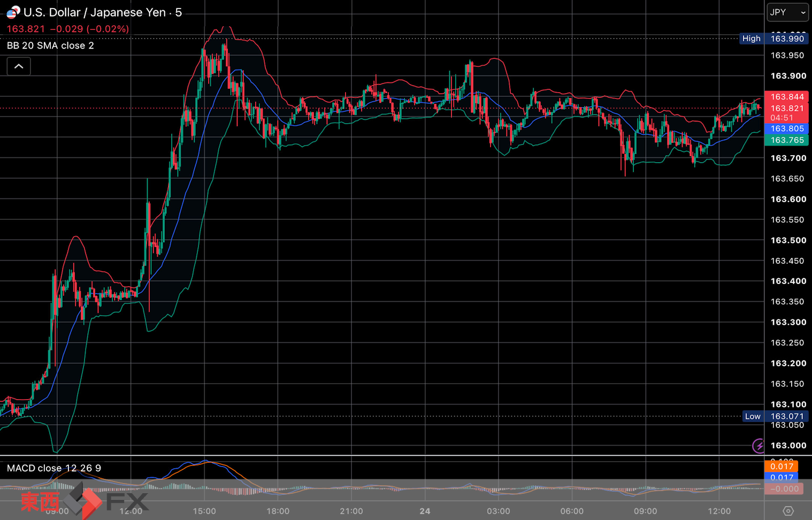Screen dimensions: 812x520
Task: Click the 15:00 time axis label
Action: tap(204, 511)
